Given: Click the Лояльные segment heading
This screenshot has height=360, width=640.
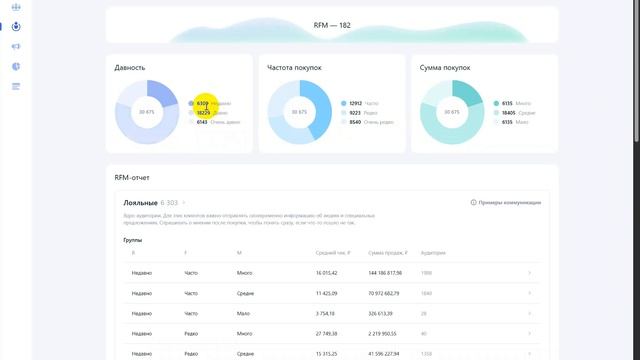Looking at the screenshot, I should [x=140, y=203].
